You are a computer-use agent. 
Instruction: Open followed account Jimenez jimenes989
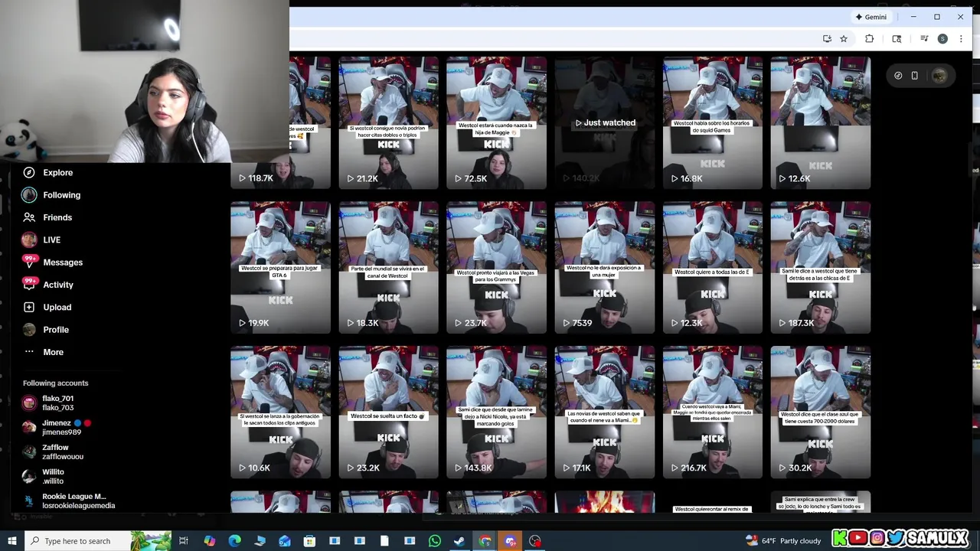[x=57, y=428]
